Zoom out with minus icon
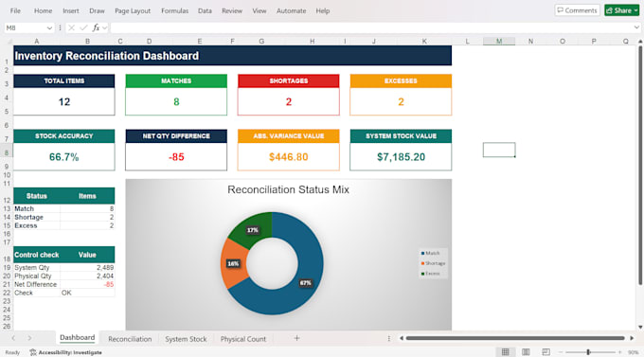This screenshot has height=357, width=644. click(x=561, y=352)
